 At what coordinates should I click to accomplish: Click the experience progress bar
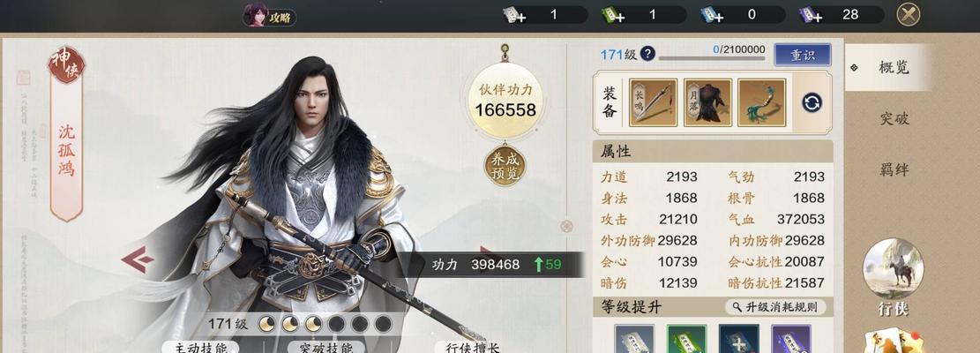tap(712, 59)
